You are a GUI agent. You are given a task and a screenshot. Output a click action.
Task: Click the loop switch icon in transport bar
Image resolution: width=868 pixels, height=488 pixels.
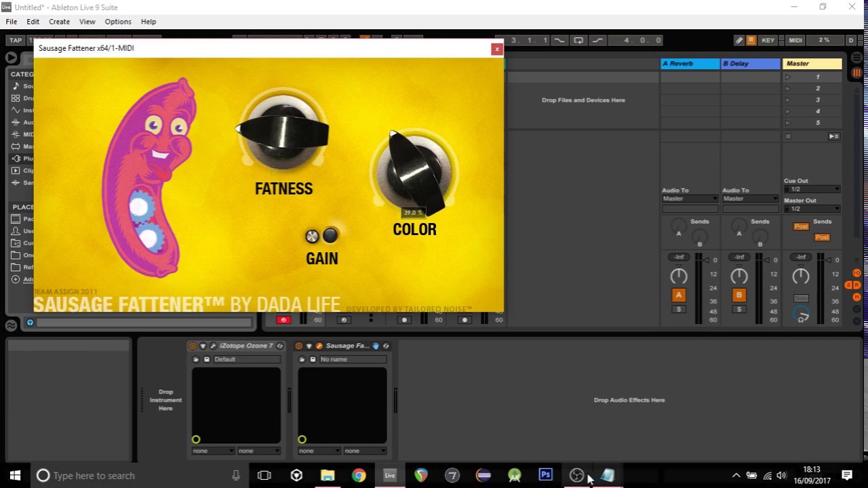578,41
